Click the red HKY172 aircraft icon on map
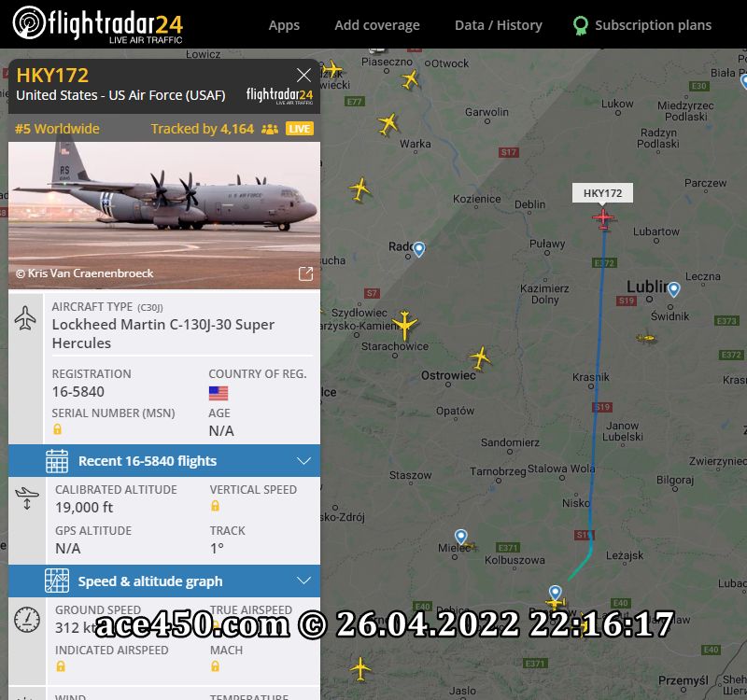 click(x=603, y=219)
